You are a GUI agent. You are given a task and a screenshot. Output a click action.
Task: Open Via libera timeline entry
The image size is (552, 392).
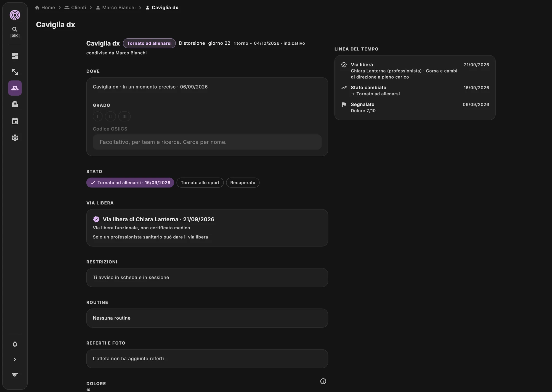(x=415, y=71)
